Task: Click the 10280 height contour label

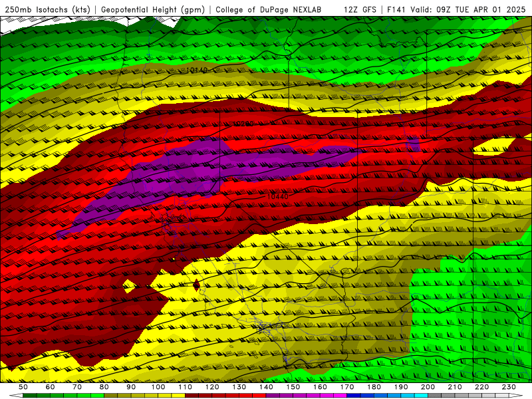Action: point(243,124)
